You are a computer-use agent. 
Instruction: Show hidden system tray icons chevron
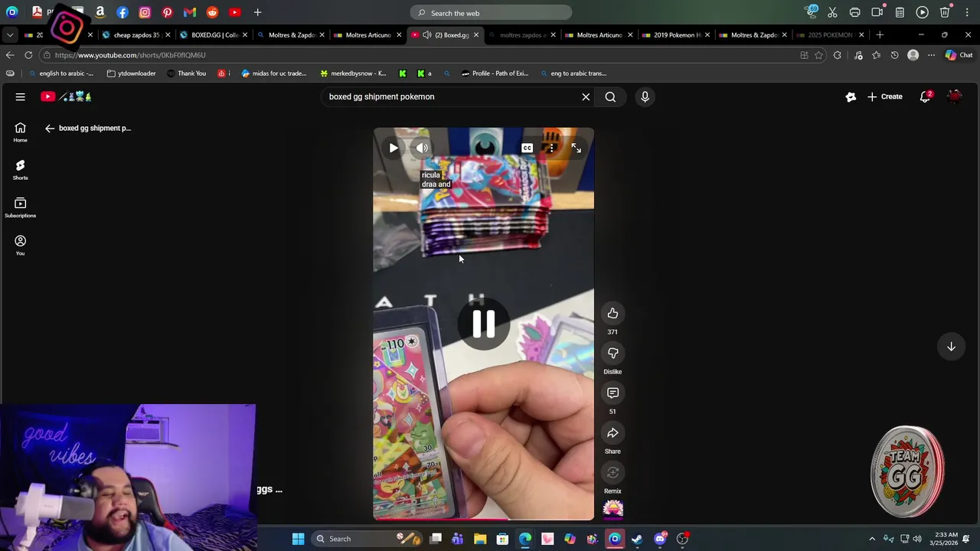(x=872, y=539)
